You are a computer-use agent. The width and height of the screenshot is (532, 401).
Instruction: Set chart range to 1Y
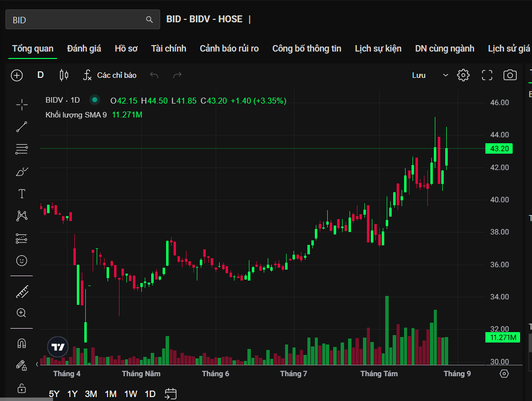point(72,394)
